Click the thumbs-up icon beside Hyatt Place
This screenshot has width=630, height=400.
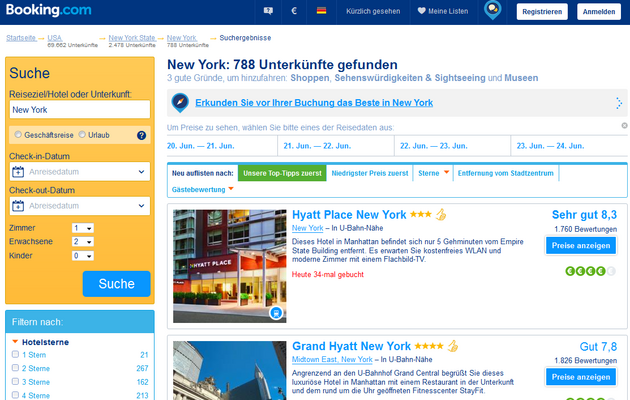click(x=440, y=214)
